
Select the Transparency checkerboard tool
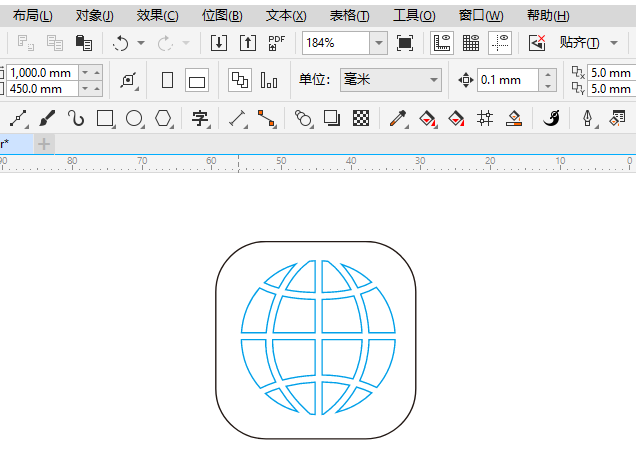point(361,118)
